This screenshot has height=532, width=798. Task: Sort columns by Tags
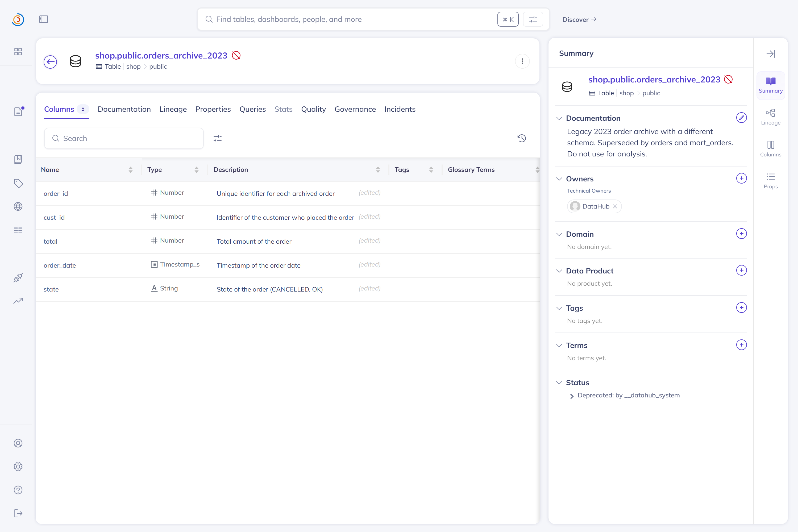[x=431, y=170]
